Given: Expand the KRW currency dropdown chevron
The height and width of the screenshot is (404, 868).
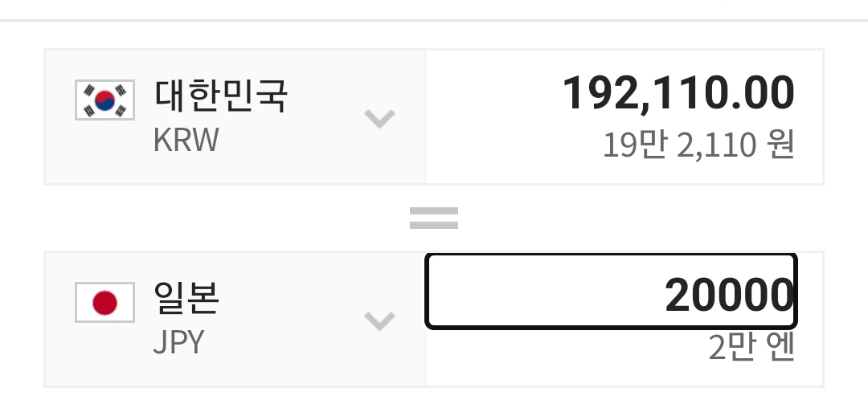Looking at the screenshot, I should (x=379, y=118).
